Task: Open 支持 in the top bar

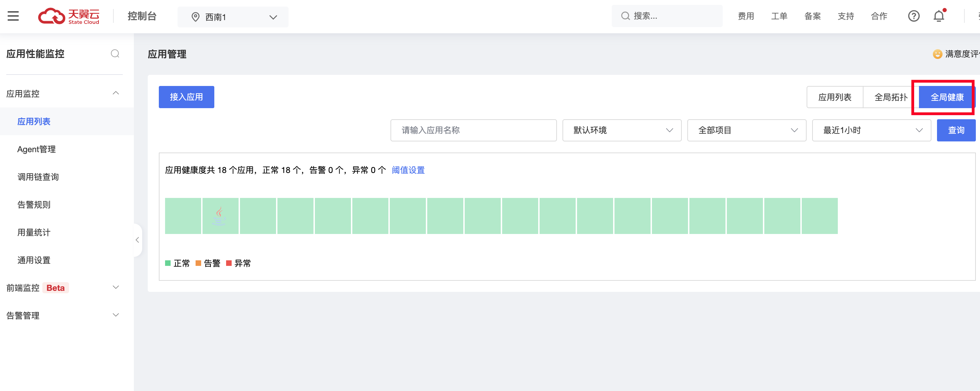Action: (x=846, y=16)
